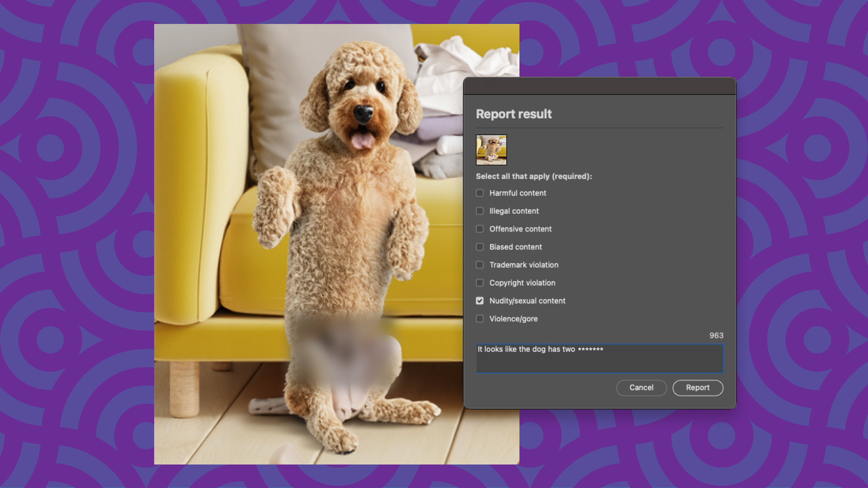Click the Trademark violation label text

[x=524, y=265]
